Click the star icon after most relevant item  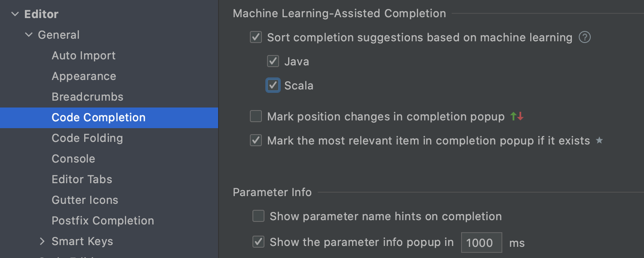599,141
